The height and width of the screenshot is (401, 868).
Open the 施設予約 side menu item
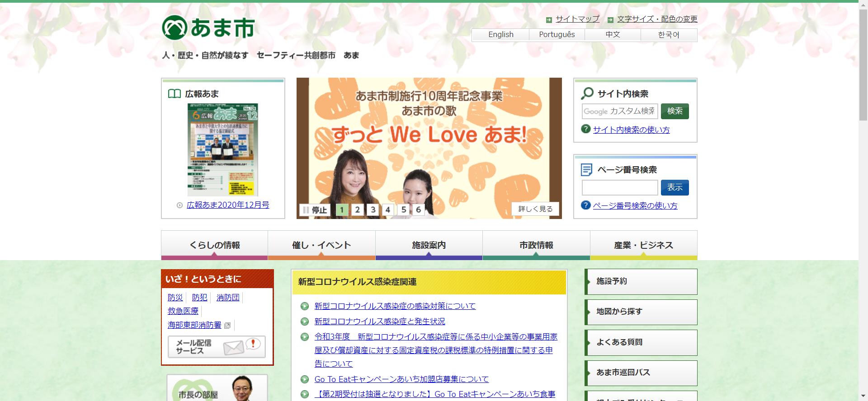pyautogui.click(x=641, y=281)
